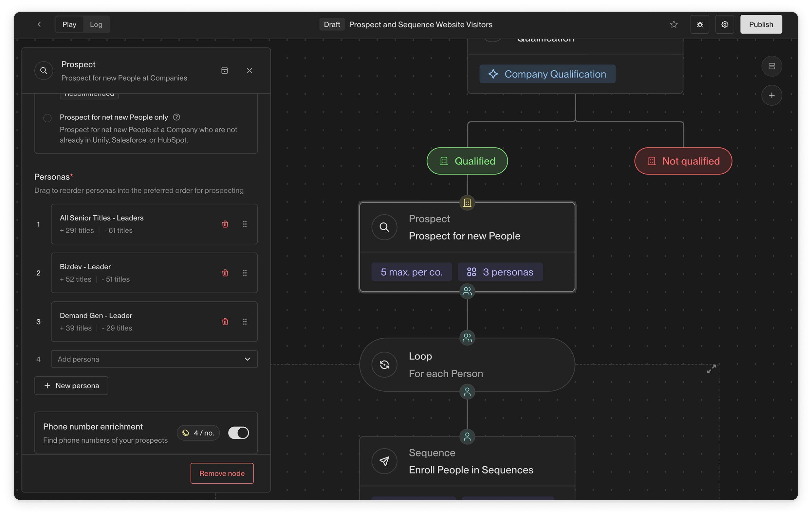Dock the Prospect panel layout icon
The image size is (812, 516).
(x=225, y=70)
